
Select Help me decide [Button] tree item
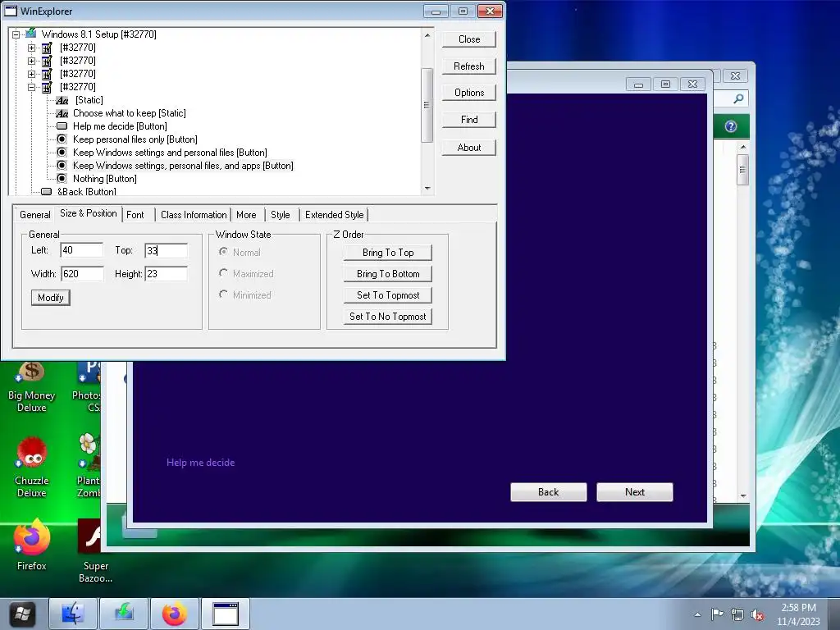coord(120,126)
